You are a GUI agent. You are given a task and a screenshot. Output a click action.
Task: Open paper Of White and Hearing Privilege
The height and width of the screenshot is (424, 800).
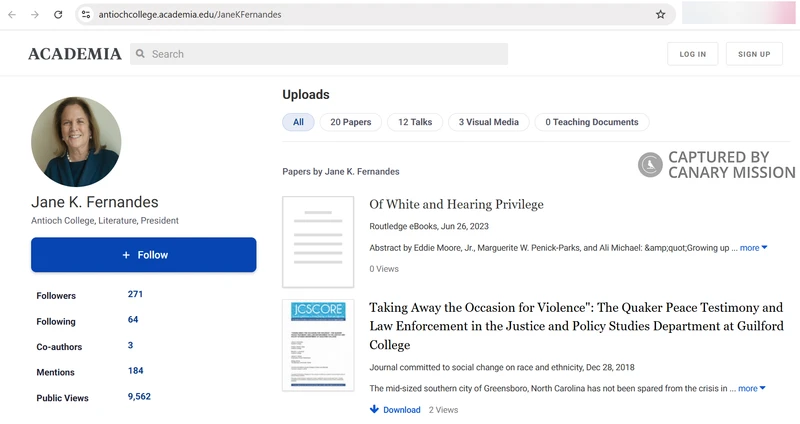pos(456,204)
